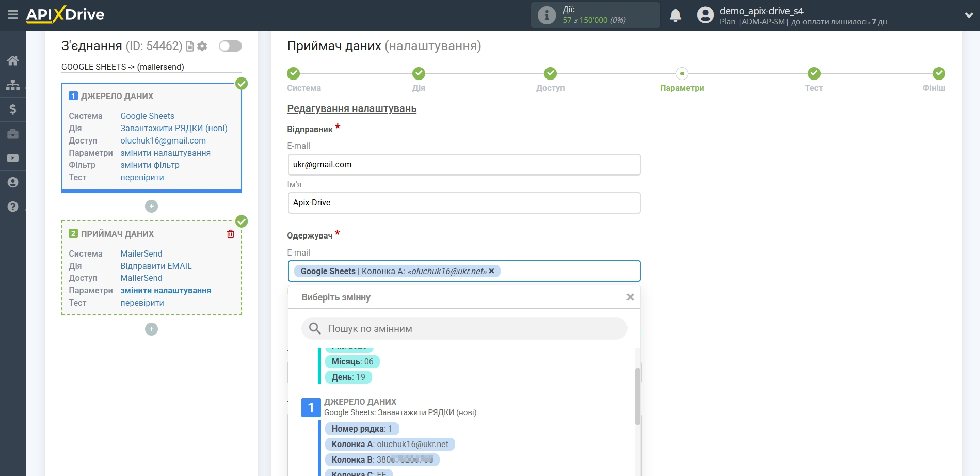Click the ДЖЕРЕЛО ДАНИХ block title
Viewport: 980px width, 476px height.
[117, 96]
